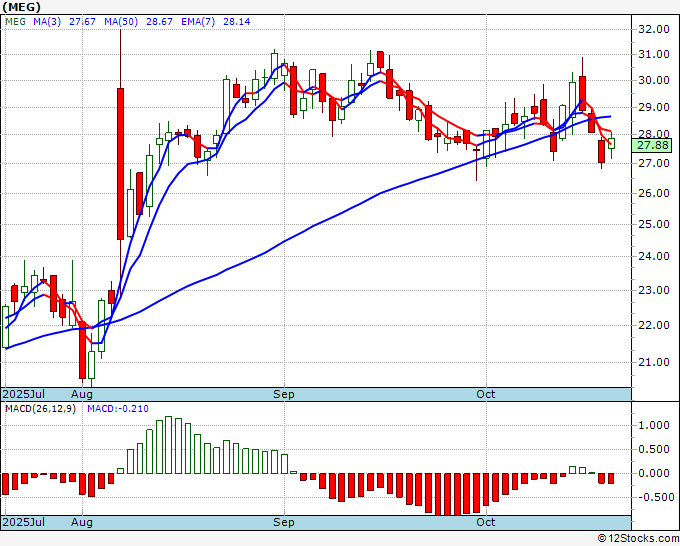Screen dimensions: 680x546
Task: Select the MEG legend label
Action: pos(16,21)
